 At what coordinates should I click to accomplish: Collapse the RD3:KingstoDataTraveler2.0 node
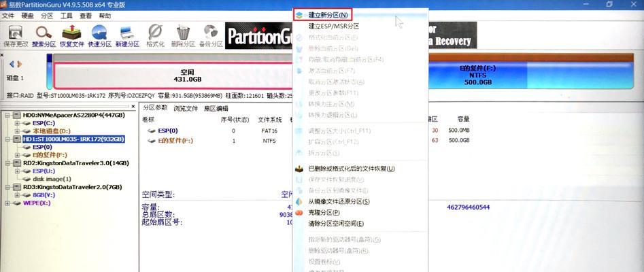pyautogui.click(x=7, y=187)
